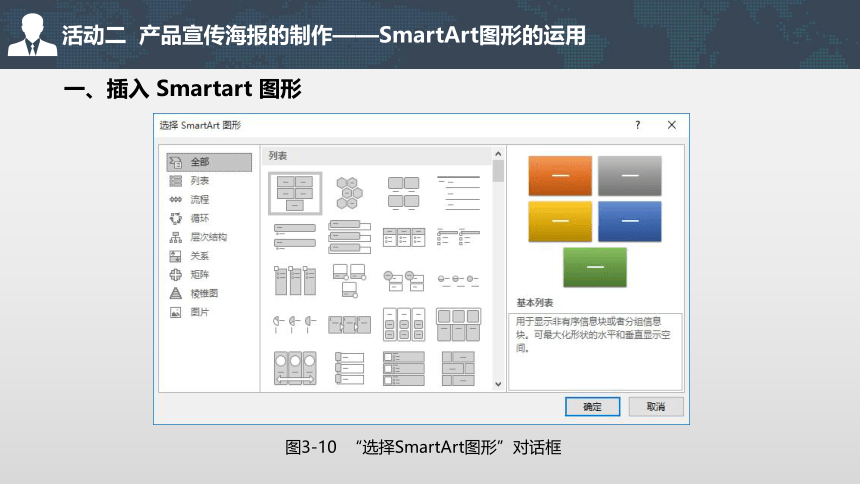Pick framed squares above rectangles layout
This screenshot has width=860, height=484.
459,324
